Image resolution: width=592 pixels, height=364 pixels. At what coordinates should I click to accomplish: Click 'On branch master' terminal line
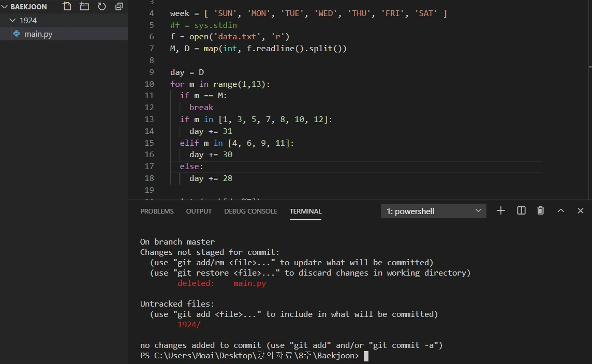tap(177, 242)
